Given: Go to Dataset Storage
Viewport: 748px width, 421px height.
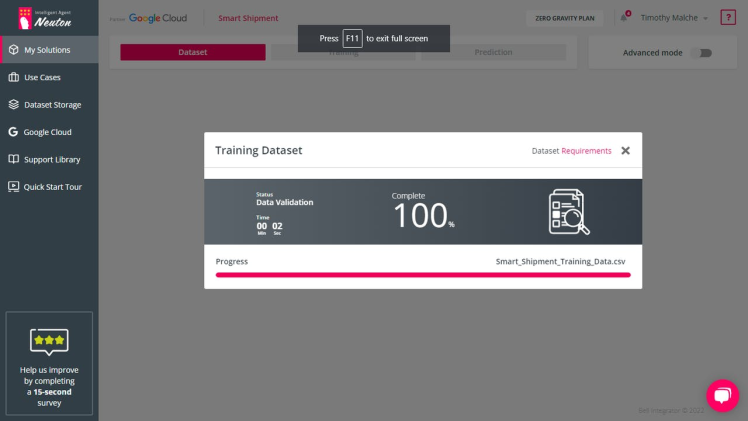Looking at the screenshot, I should click(x=49, y=104).
